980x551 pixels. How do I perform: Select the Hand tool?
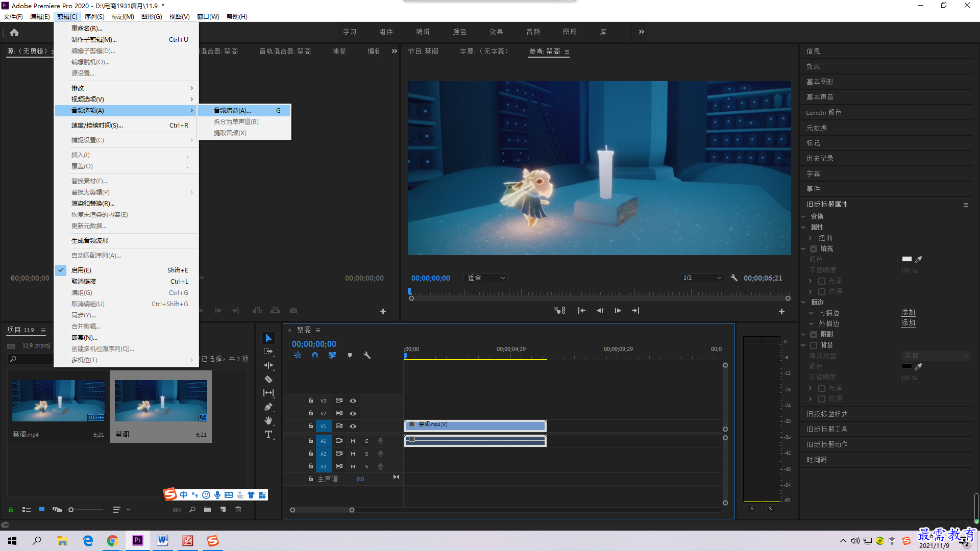(268, 420)
